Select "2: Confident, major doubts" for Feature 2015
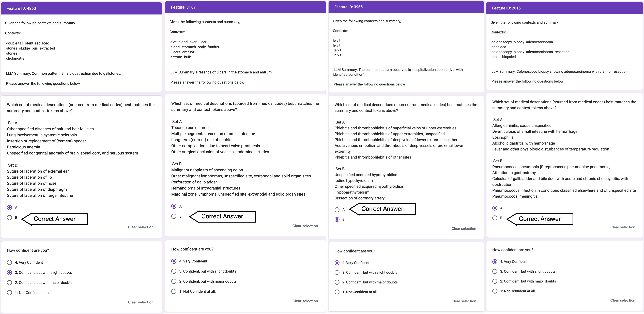 point(495,281)
